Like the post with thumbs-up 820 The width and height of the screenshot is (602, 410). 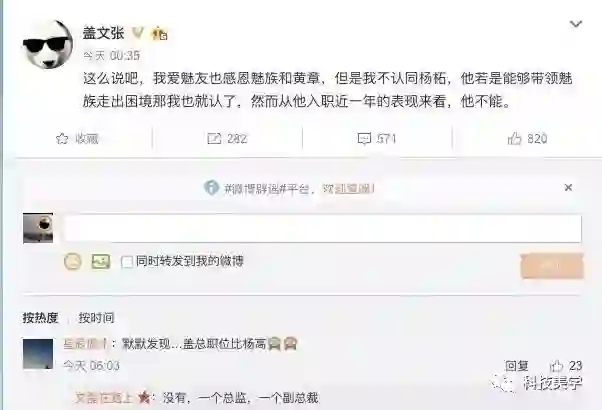click(x=514, y=138)
